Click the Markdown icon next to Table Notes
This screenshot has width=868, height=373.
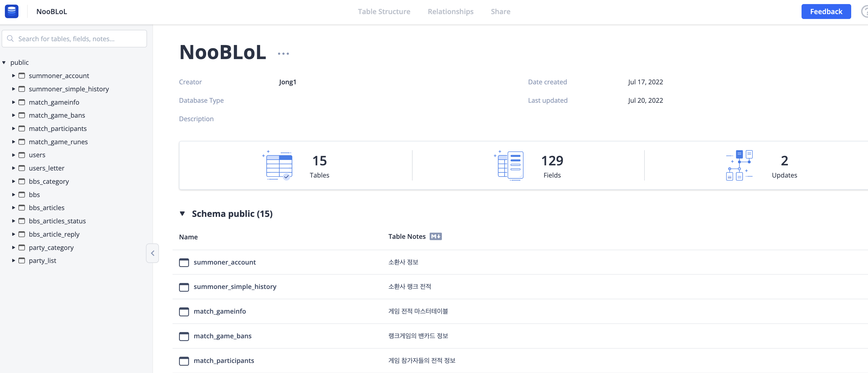(x=435, y=236)
